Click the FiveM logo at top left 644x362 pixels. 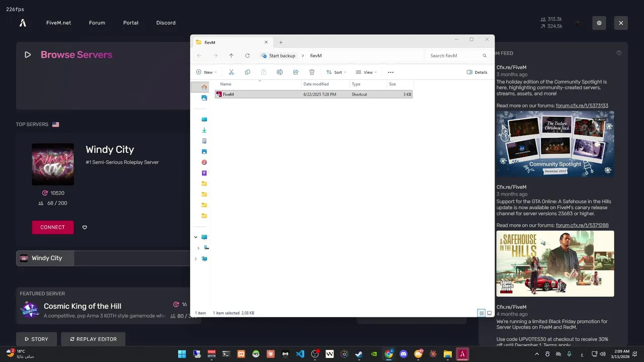[x=23, y=23]
